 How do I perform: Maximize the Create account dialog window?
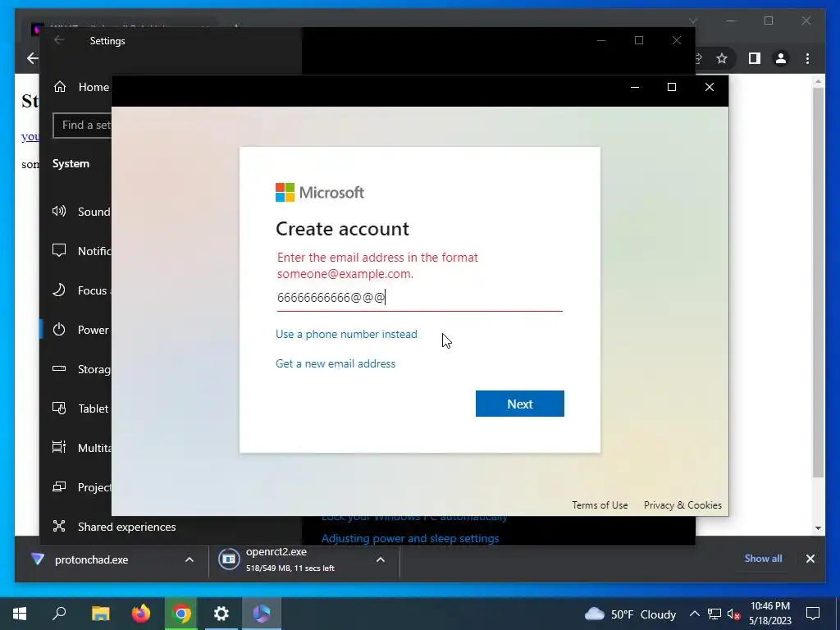[x=671, y=87]
